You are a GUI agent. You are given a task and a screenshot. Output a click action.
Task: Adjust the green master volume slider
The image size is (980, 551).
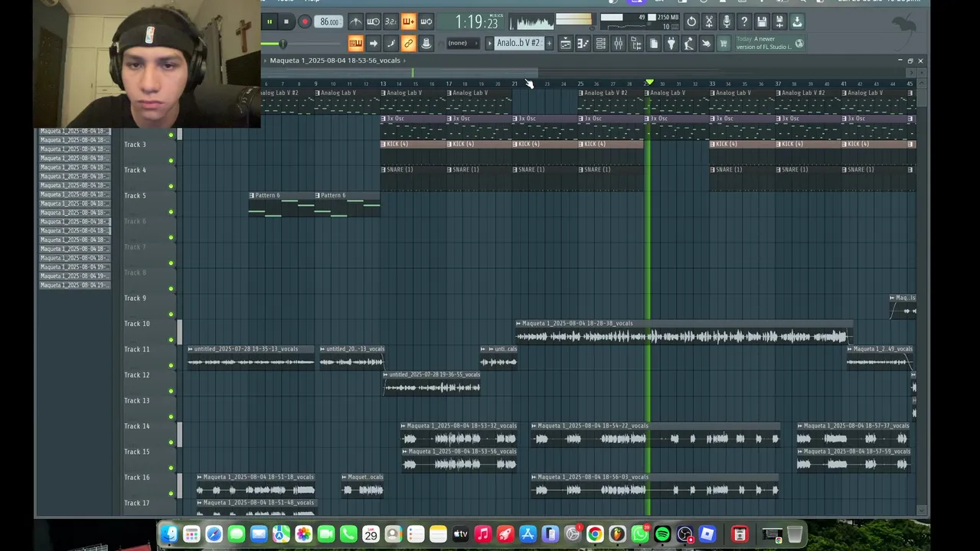[283, 44]
